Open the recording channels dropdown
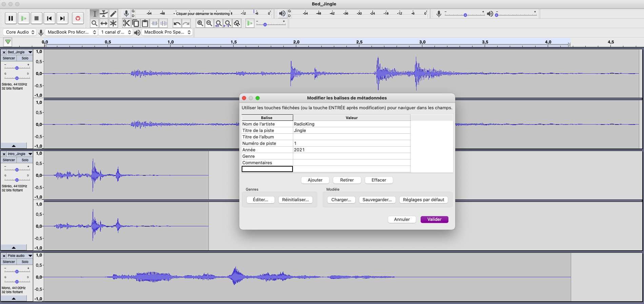This screenshot has height=304, width=644. point(116,32)
